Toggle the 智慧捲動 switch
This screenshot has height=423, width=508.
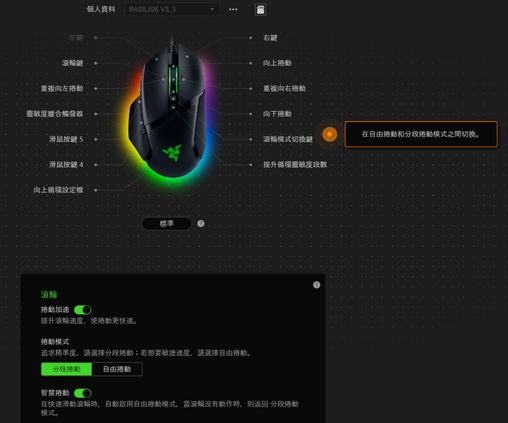click(83, 393)
